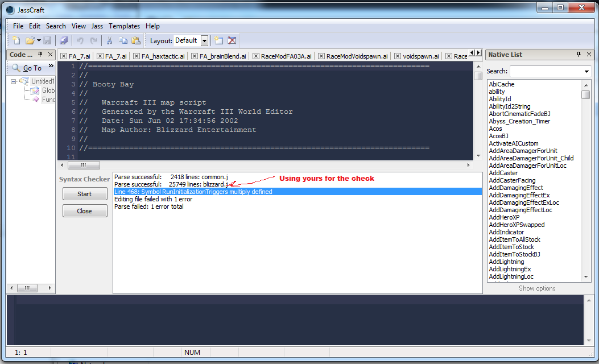Screen dimensions: 599x364
Task: Select the Untitled1 tree item
Action: click(43, 81)
